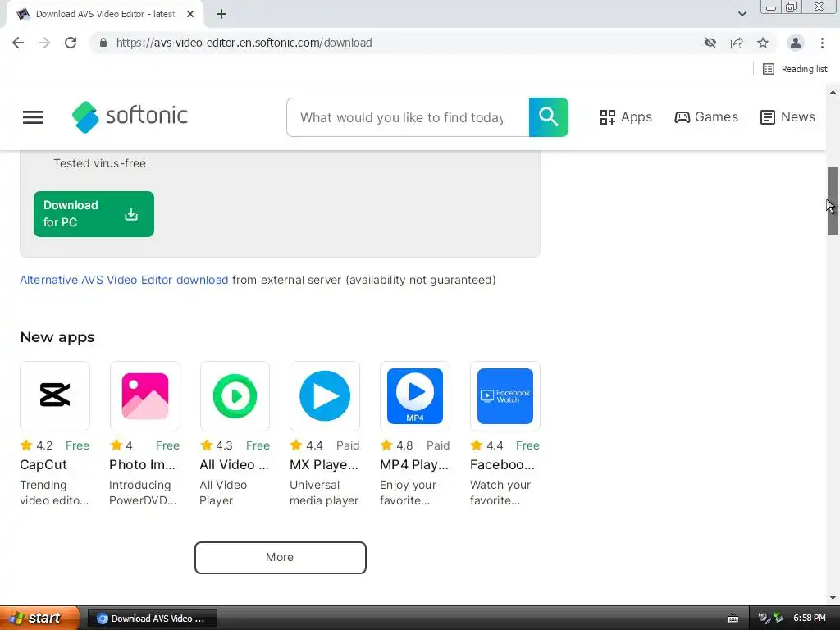Open the Apps section
Image resolution: width=840 pixels, height=630 pixels.
click(626, 116)
